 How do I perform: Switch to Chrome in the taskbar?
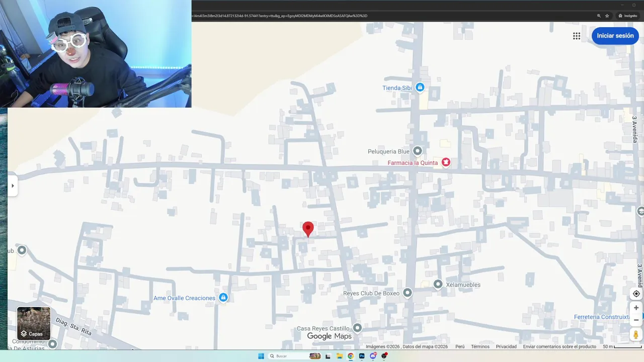coord(351,356)
